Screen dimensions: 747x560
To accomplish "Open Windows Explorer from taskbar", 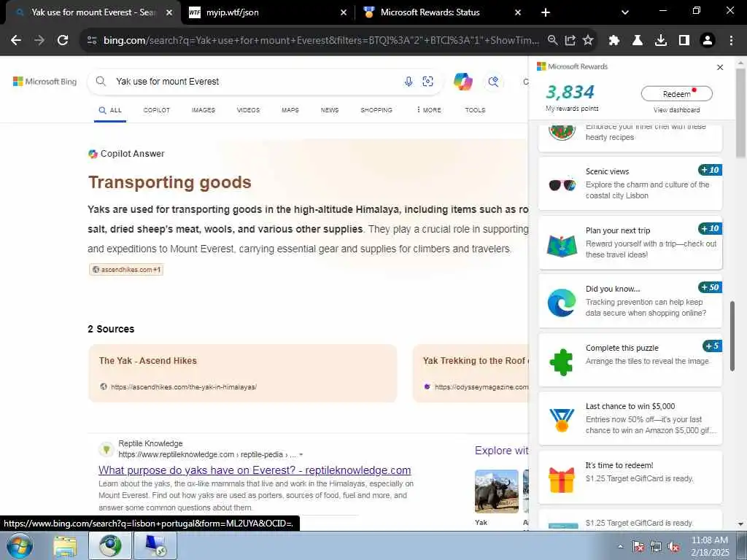I will click(x=65, y=545).
